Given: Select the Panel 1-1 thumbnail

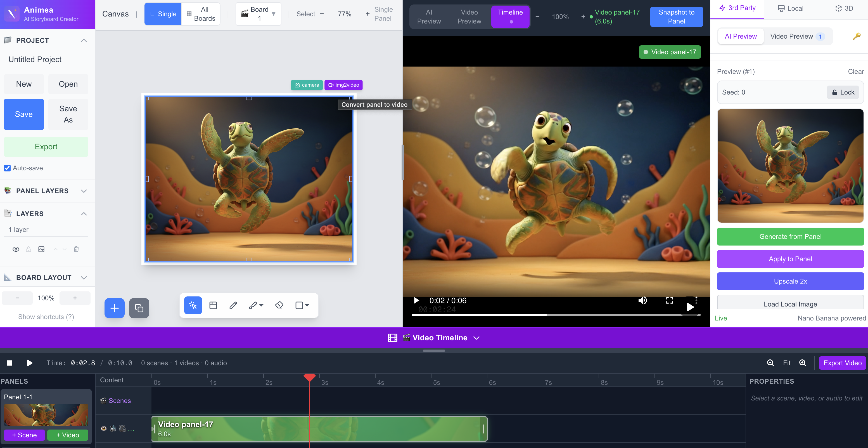Looking at the screenshot, I should 46,415.
